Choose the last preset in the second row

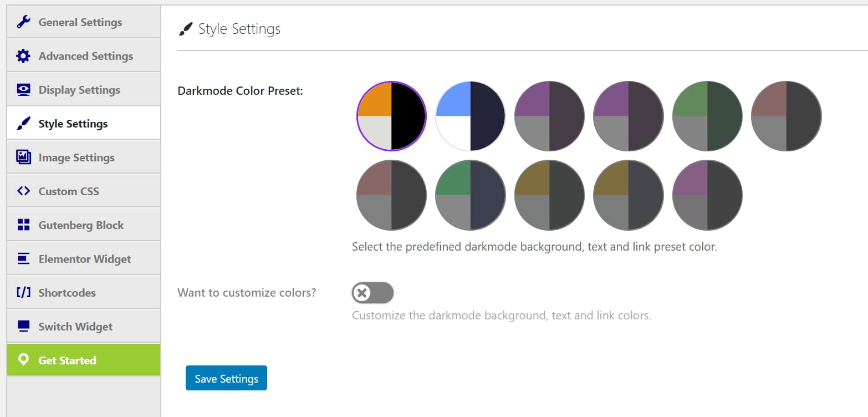click(x=707, y=195)
